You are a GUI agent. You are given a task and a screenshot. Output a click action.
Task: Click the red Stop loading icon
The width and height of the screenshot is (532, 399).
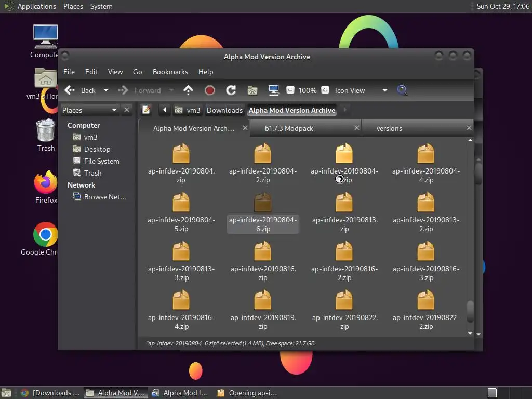[210, 90]
